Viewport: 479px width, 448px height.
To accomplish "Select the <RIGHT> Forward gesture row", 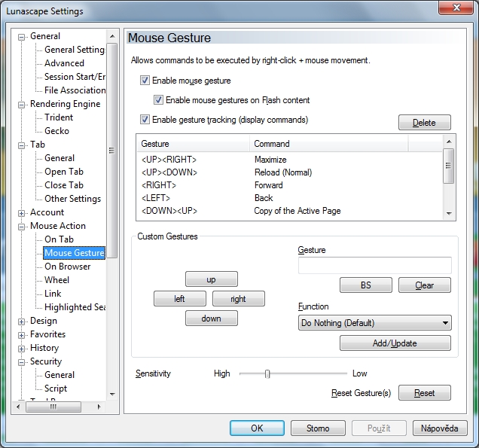I will (x=290, y=185).
